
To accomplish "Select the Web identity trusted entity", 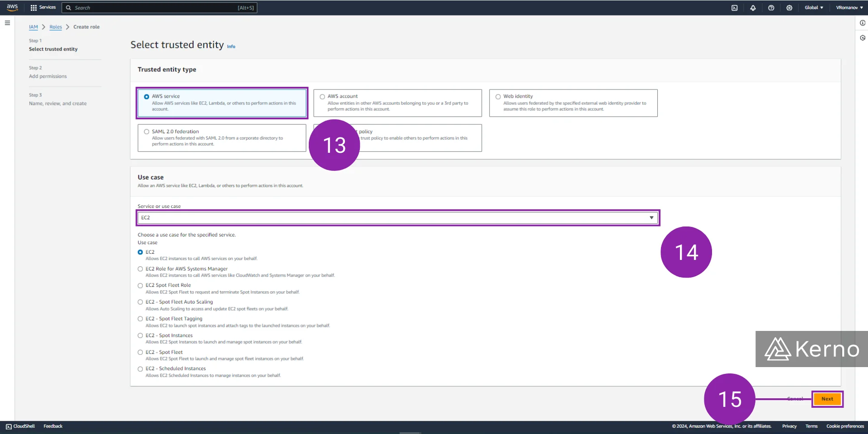I will [573, 103].
